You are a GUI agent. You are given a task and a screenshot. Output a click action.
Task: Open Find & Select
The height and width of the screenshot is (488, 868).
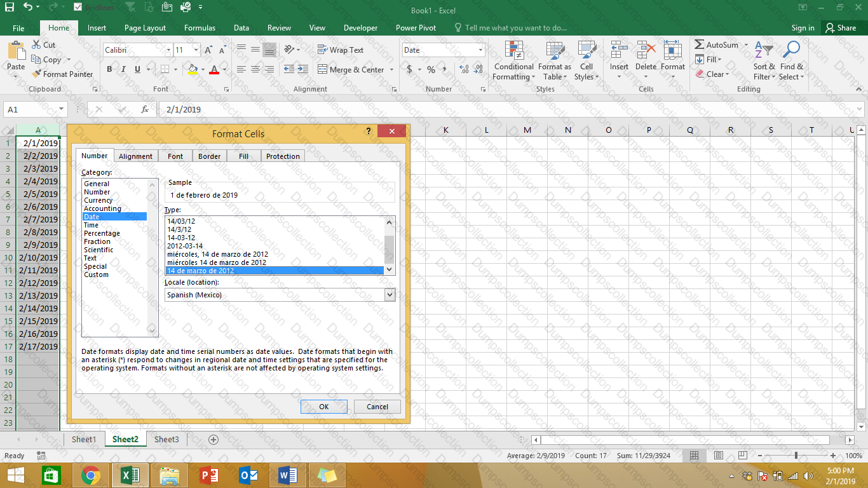(791, 62)
